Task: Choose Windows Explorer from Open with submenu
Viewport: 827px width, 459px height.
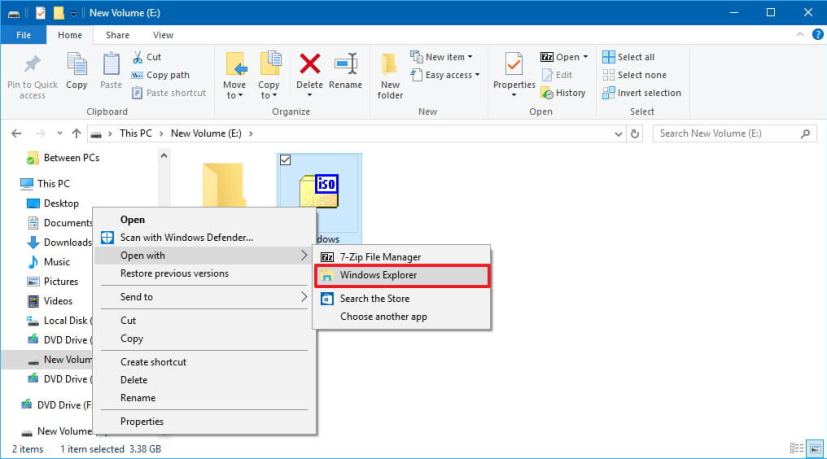Action: pos(378,275)
